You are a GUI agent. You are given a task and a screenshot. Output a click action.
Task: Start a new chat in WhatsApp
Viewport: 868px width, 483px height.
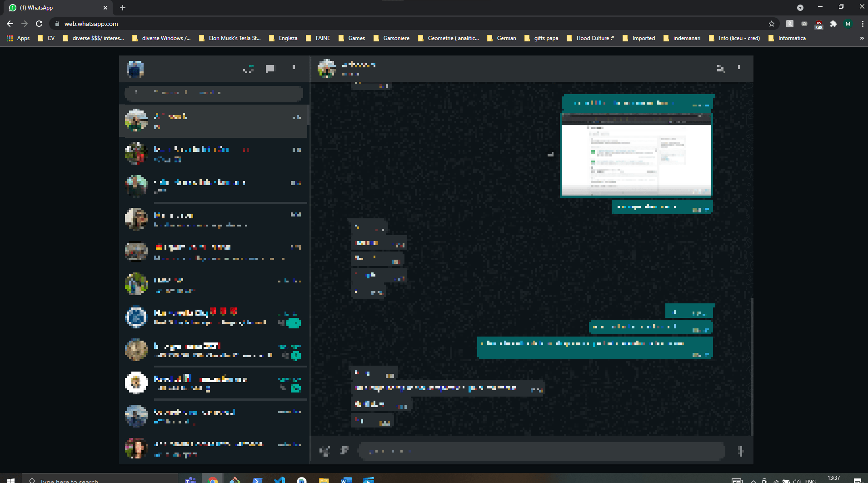270,69
